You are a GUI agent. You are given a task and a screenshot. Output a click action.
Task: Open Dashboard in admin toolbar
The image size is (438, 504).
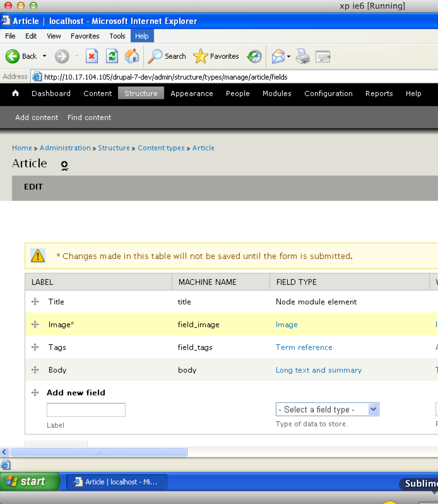(51, 93)
